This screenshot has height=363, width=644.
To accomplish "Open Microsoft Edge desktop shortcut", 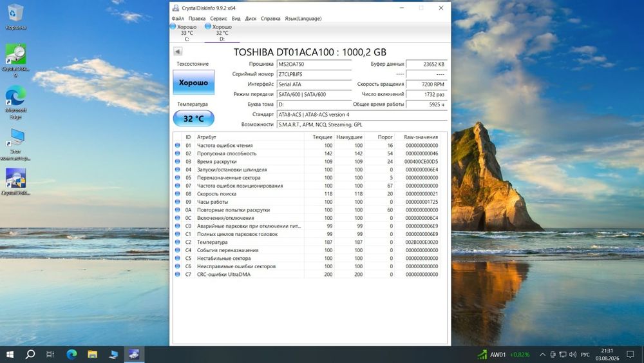I will click(15, 103).
